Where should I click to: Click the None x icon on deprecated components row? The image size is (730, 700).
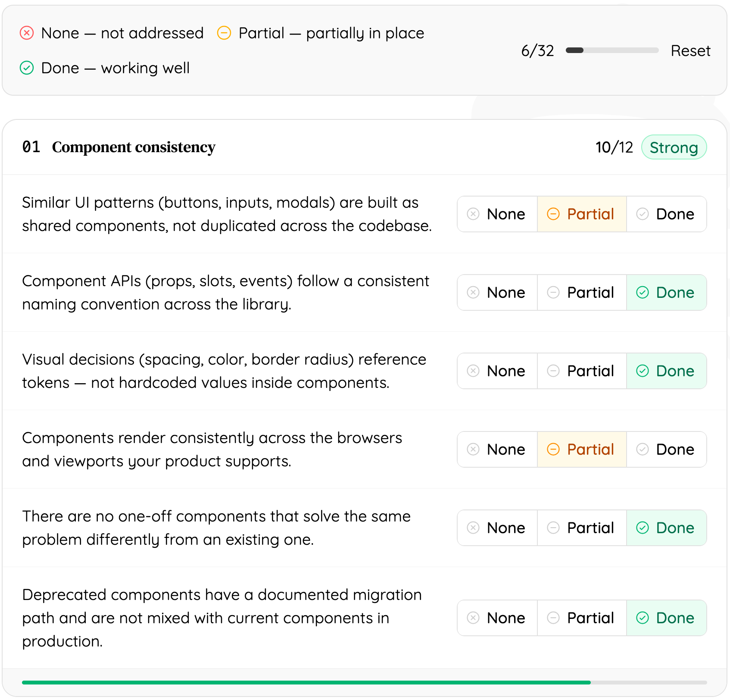[473, 618]
